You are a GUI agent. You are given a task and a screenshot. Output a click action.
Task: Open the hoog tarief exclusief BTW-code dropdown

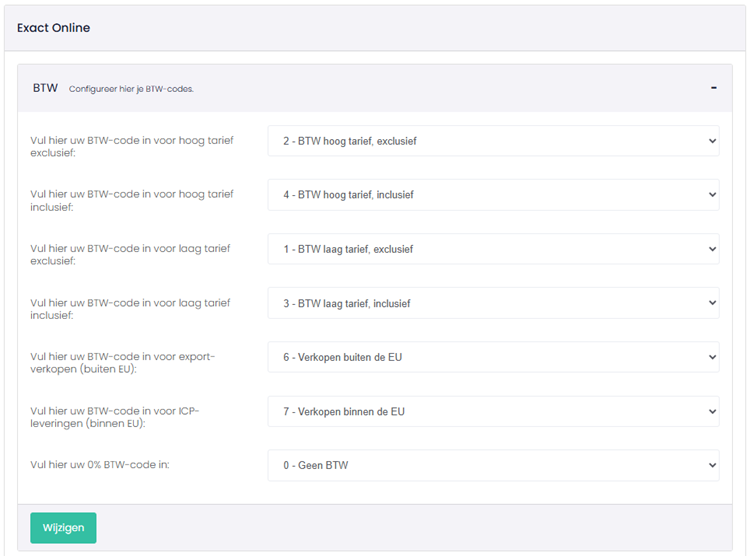[x=493, y=141]
